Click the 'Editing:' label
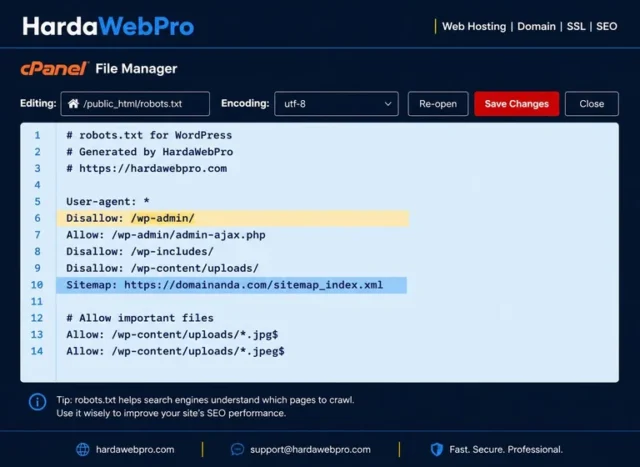This screenshot has height=467, width=640. [x=38, y=103]
